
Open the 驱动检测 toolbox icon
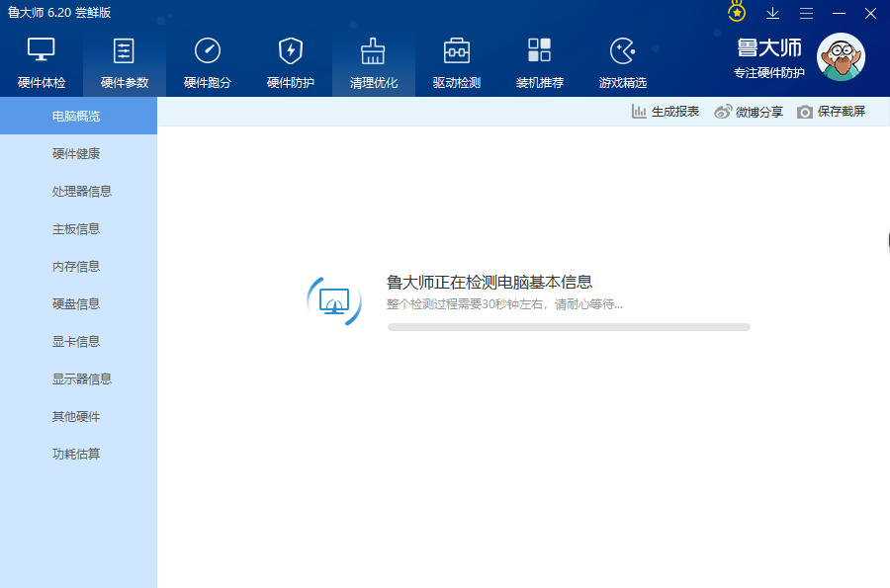click(x=456, y=50)
